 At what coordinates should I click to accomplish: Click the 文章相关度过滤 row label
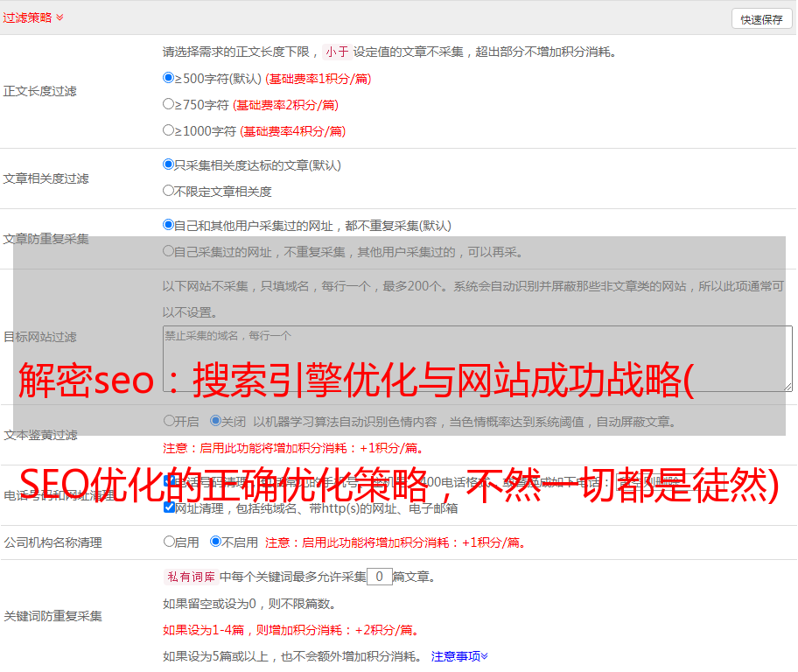[x=45, y=178]
